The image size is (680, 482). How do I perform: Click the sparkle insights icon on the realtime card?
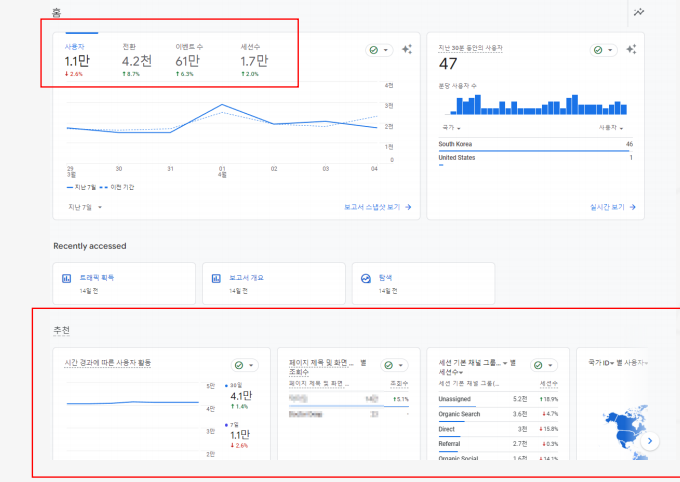(x=631, y=49)
